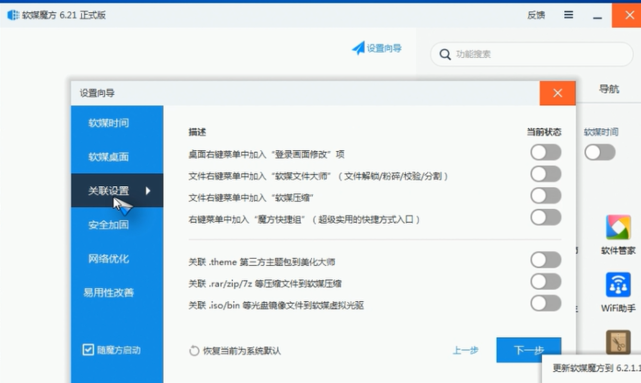Select 关联设置 in wizard sidebar
The height and width of the screenshot is (383, 641).
tap(117, 190)
